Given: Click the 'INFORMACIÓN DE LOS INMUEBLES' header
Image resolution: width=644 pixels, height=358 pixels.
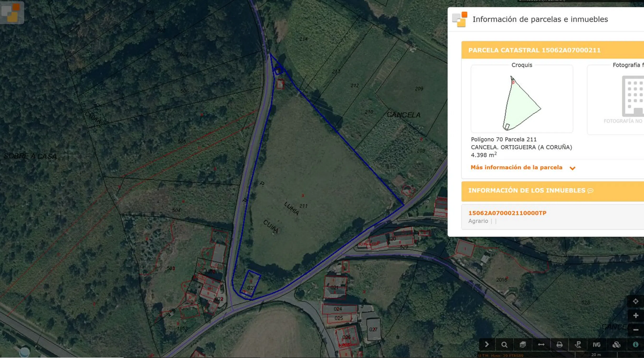Looking at the screenshot, I should [x=527, y=190].
